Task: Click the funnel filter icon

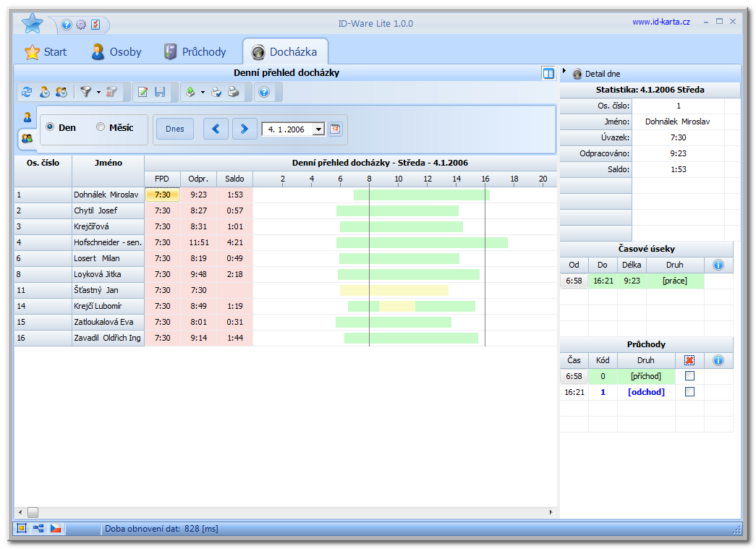Action: tap(85, 92)
